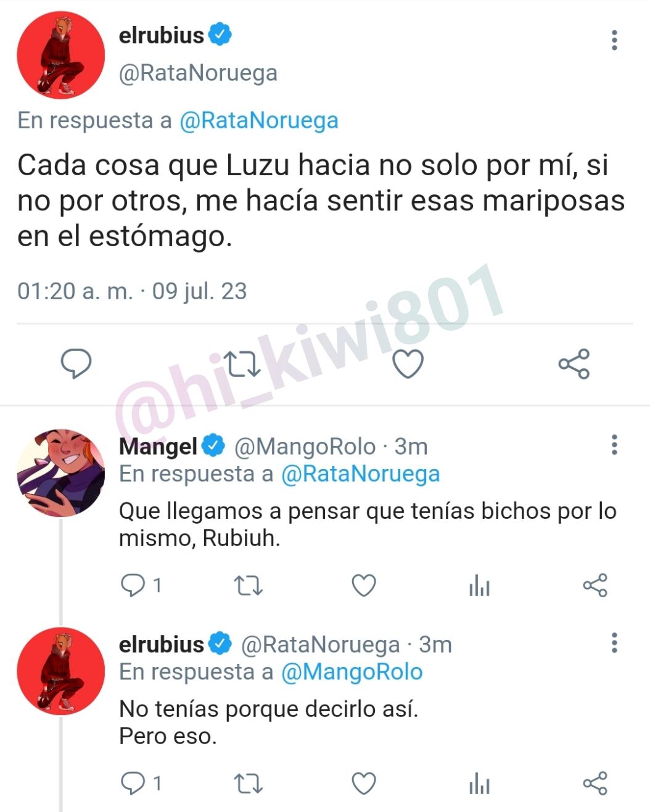Share the main elrubius tweet
Image resolution: width=650 pixels, height=812 pixels.
(574, 363)
